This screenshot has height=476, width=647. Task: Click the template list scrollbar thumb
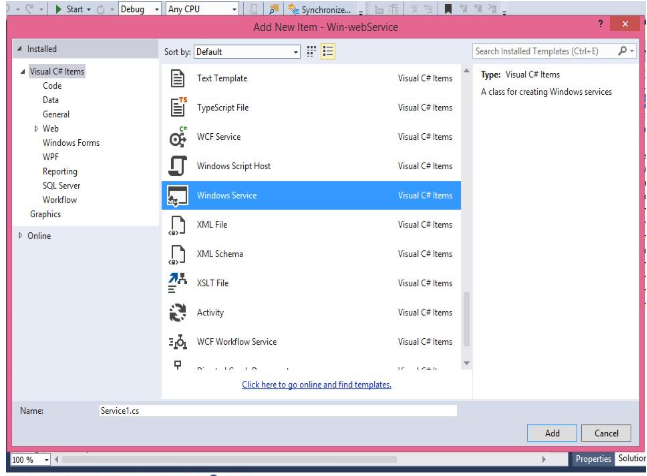467,319
